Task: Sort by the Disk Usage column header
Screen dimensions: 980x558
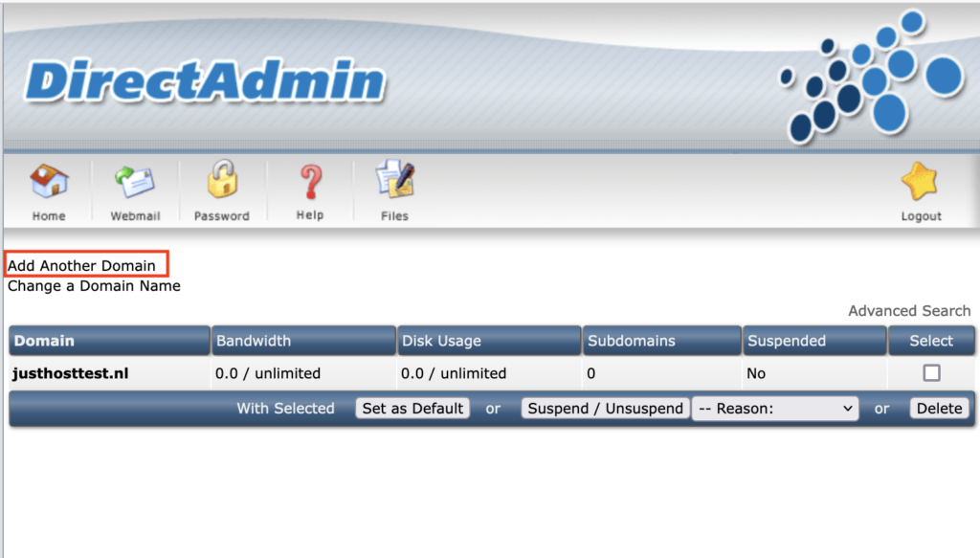Action: (489, 341)
